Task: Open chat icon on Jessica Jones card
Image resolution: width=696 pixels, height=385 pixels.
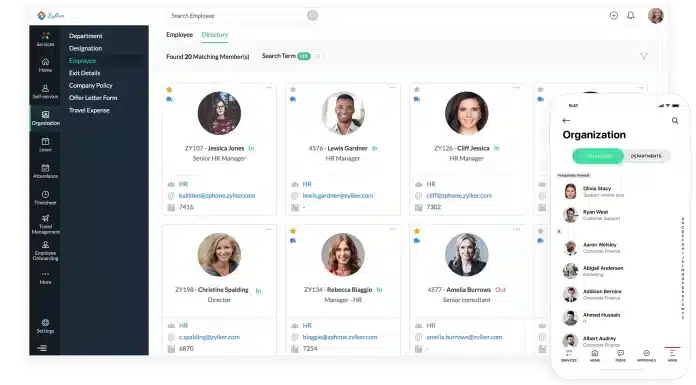Action: (169, 99)
